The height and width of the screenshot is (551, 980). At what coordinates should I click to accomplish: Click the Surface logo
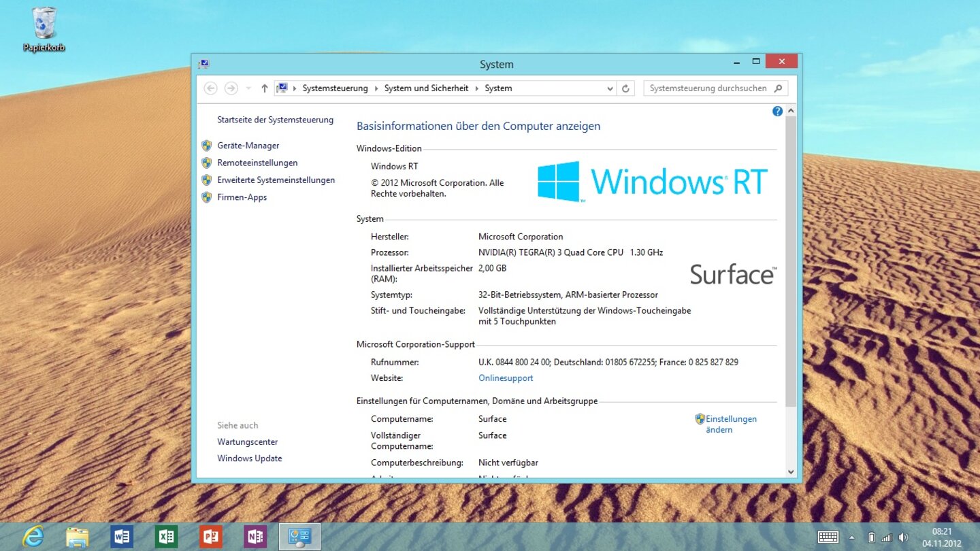click(x=733, y=274)
